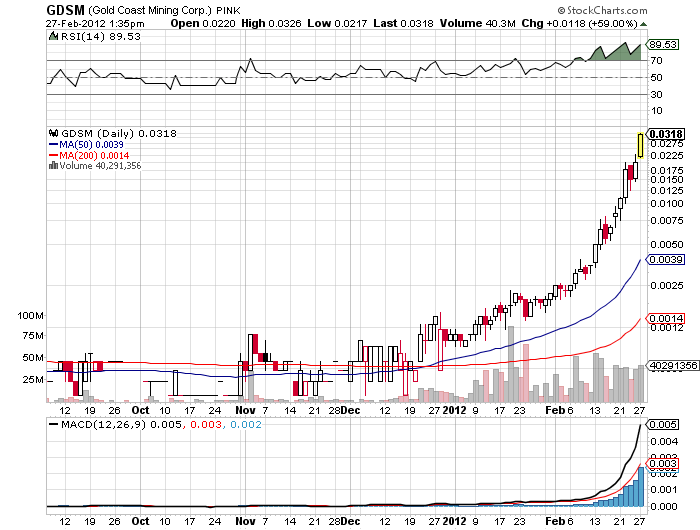Click the blue 'MA(50) 0.0039' legend entry
The image size is (700, 530).
pyautogui.click(x=86, y=145)
